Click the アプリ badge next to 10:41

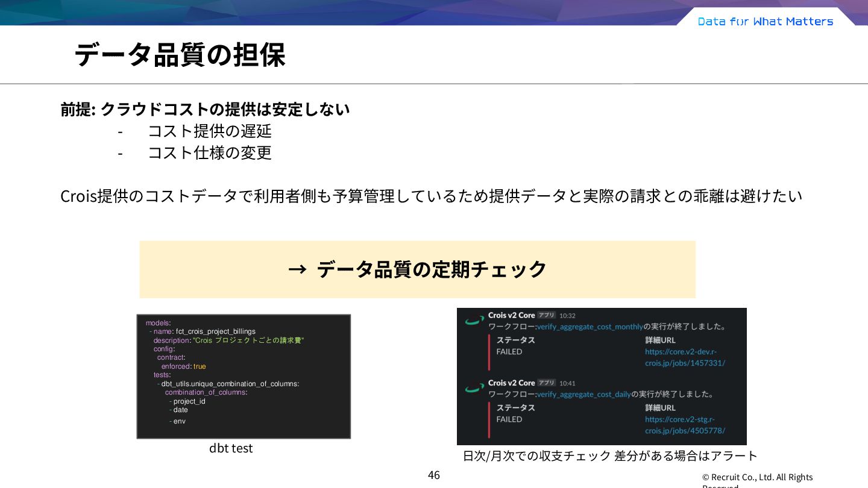tap(547, 383)
